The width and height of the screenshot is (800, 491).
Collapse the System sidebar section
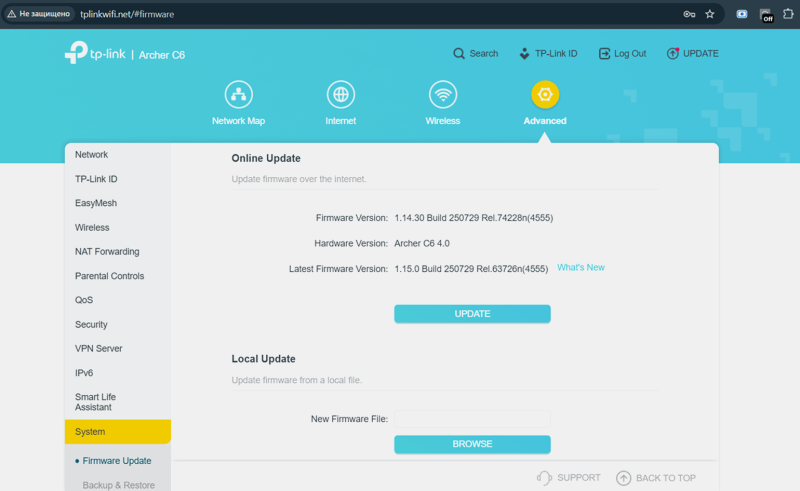click(x=118, y=432)
